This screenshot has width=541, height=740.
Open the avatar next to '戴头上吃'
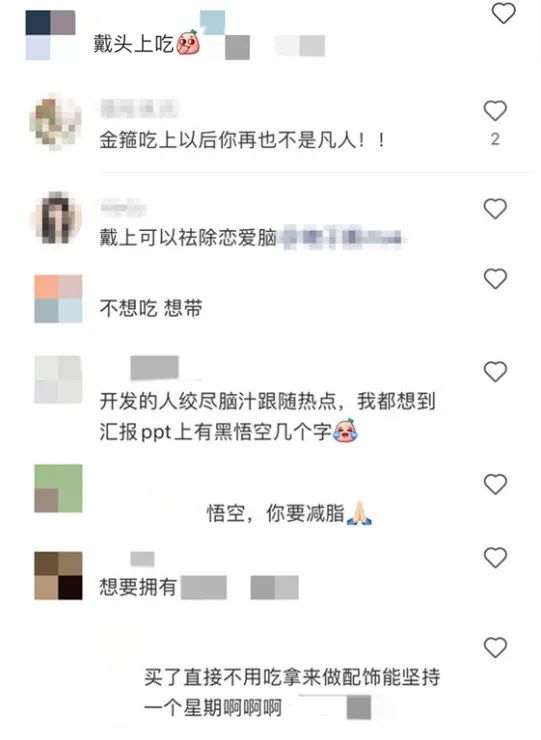pyautogui.click(x=50, y=35)
